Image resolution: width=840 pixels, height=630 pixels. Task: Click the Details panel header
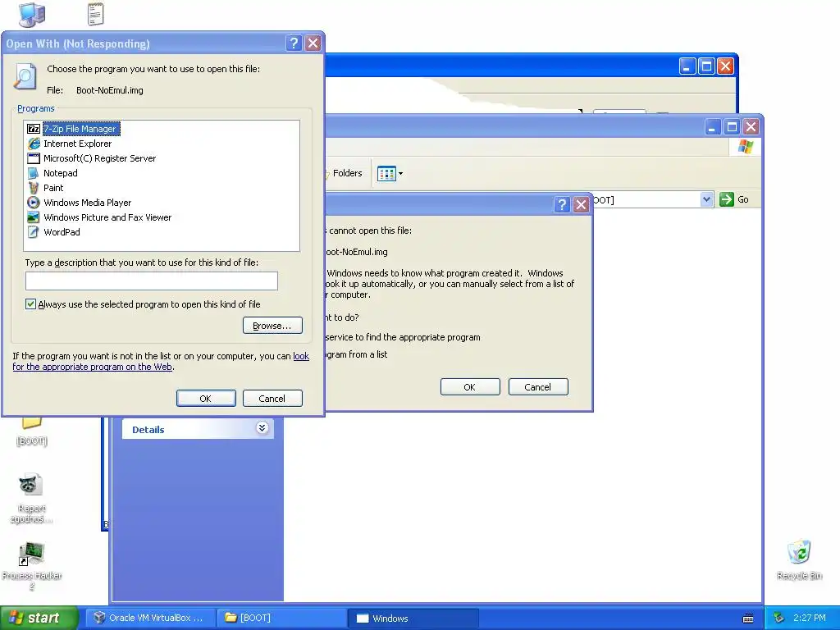pos(198,428)
